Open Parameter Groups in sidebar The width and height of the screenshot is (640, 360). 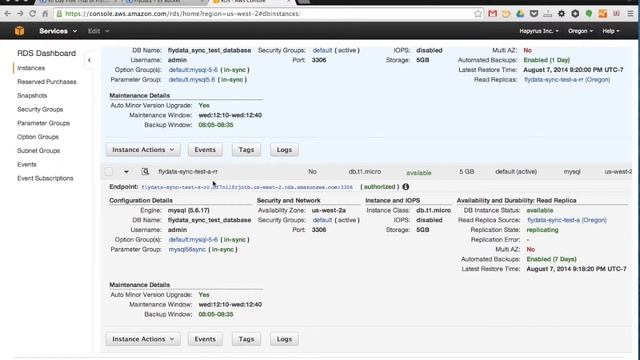[44, 123]
